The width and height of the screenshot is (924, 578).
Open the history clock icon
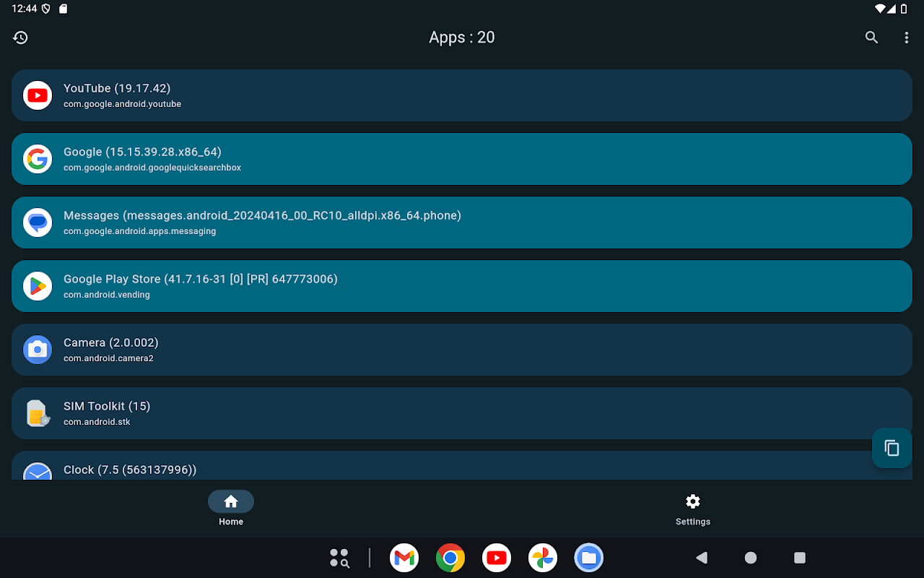(x=20, y=38)
